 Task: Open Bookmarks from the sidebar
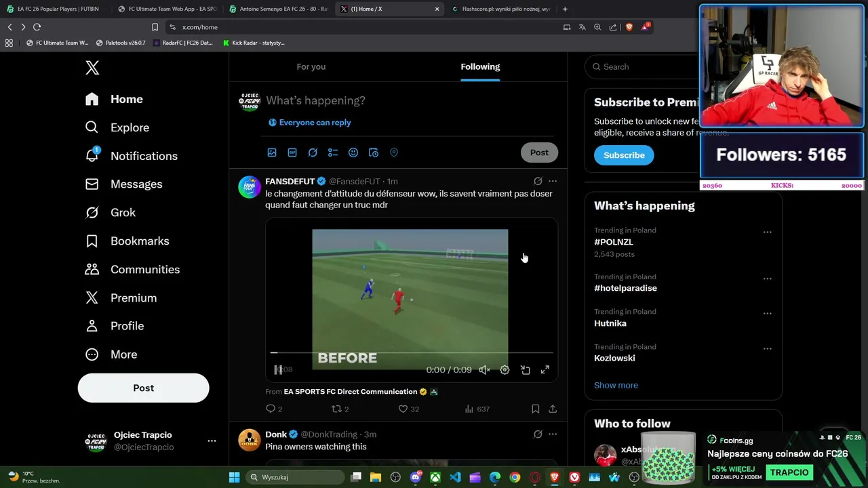(127, 241)
